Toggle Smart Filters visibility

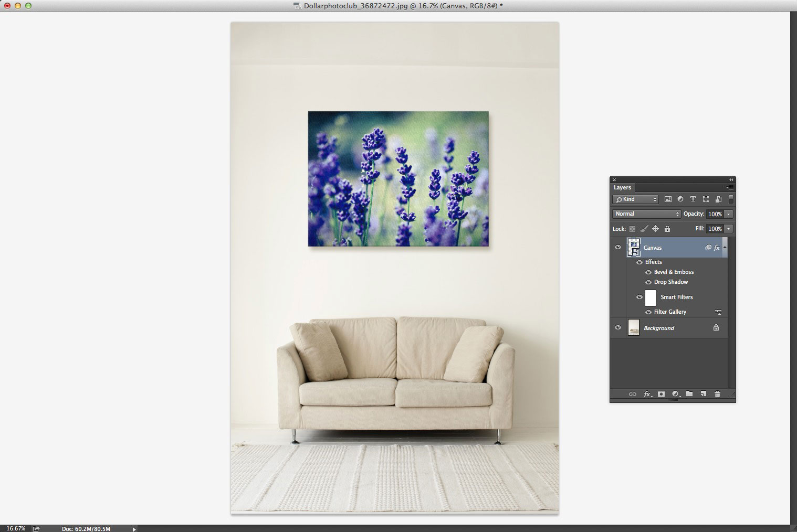pyautogui.click(x=639, y=297)
